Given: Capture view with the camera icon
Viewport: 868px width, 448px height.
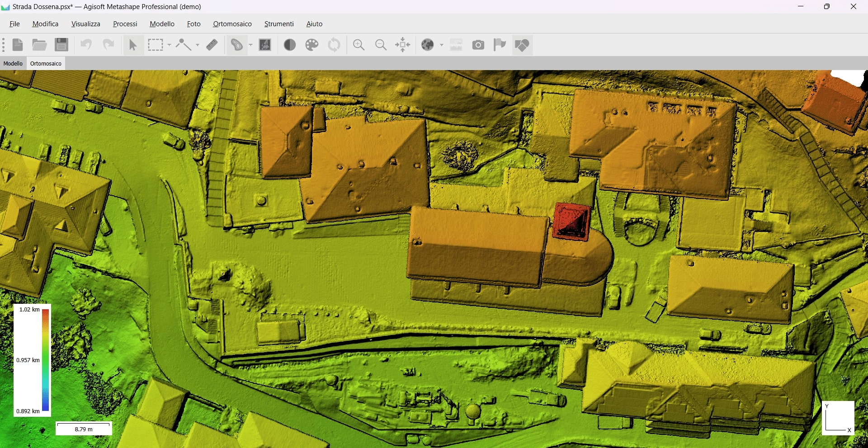Looking at the screenshot, I should tap(478, 45).
